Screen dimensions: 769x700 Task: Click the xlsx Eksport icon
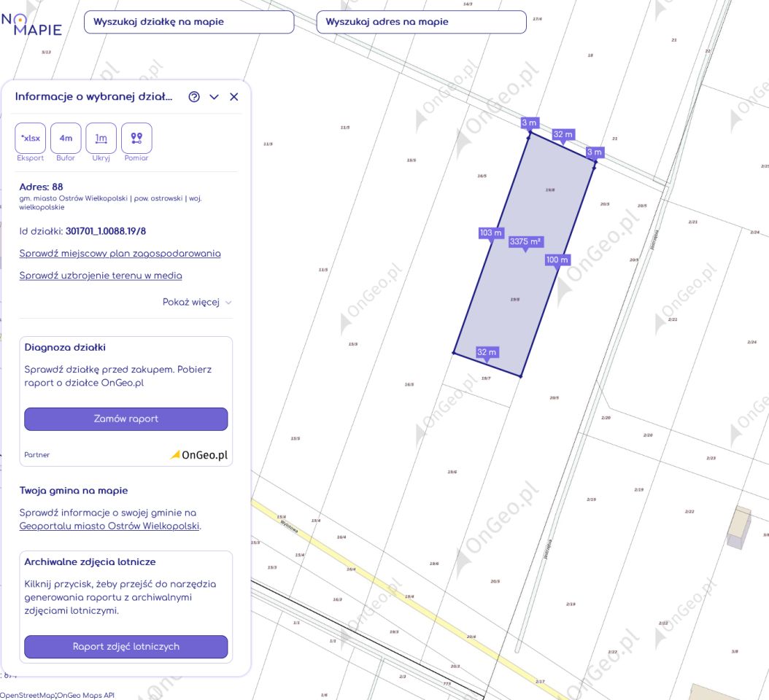(x=31, y=139)
